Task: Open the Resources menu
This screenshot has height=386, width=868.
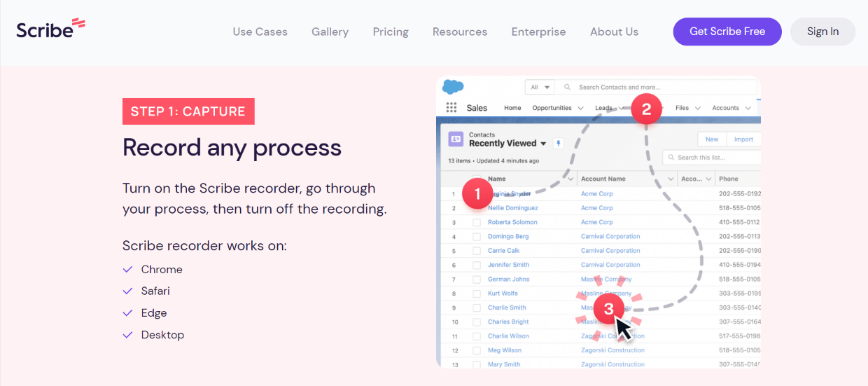Action: click(460, 32)
